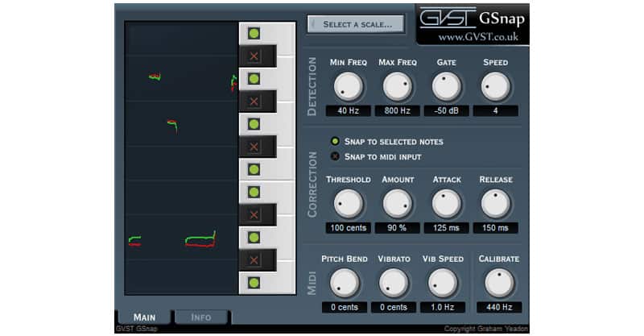Switch to the Info tab
644x336 pixels.
click(200, 317)
